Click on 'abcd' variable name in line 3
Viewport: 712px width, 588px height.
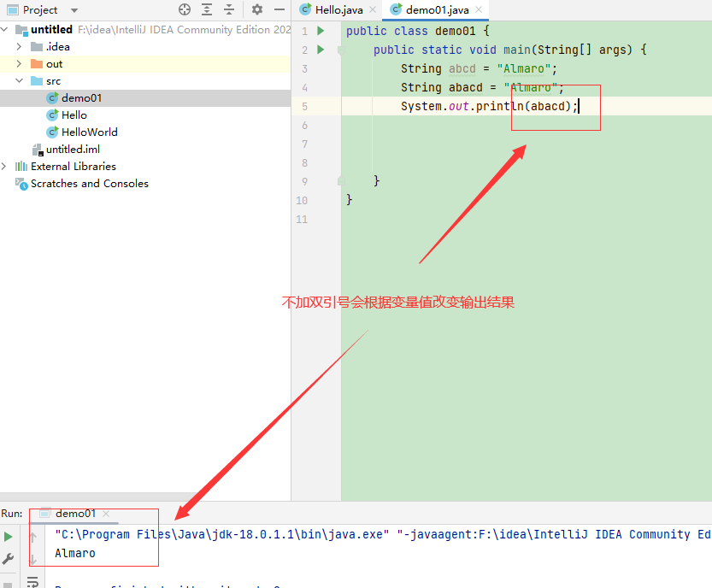pyautogui.click(x=462, y=68)
